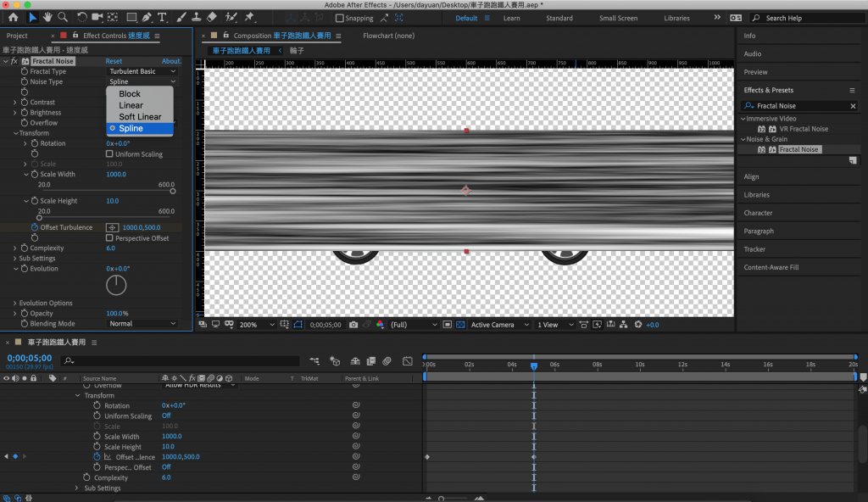Click the Scale Width slider handle
868x502 pixels.
174,191
